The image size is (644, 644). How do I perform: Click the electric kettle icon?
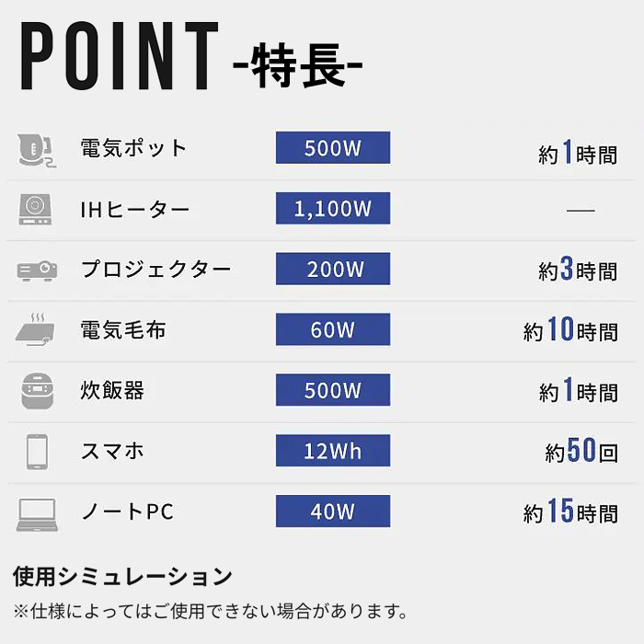point(36,149)
